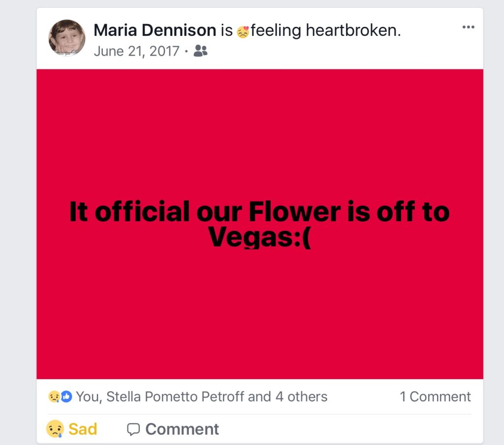Open the "1 Comment" link
The width and height of the screenshot is (504, 445).
(435, 397)
